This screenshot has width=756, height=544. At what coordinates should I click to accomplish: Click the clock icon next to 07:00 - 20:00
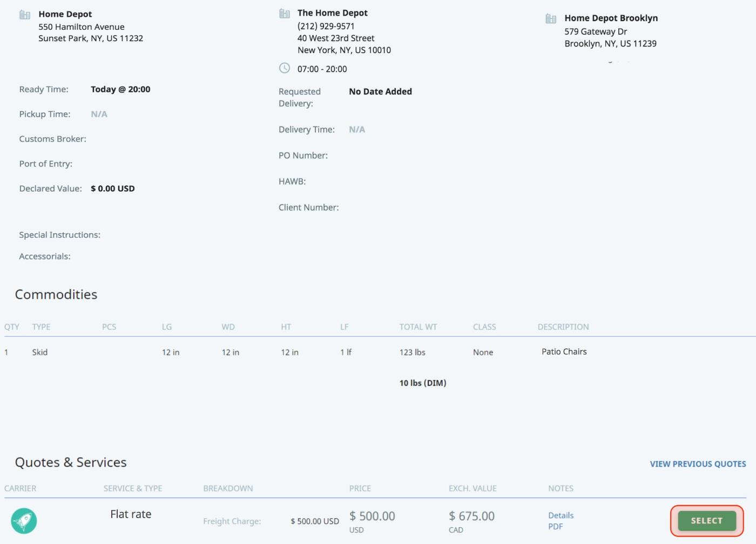point(285,68)
